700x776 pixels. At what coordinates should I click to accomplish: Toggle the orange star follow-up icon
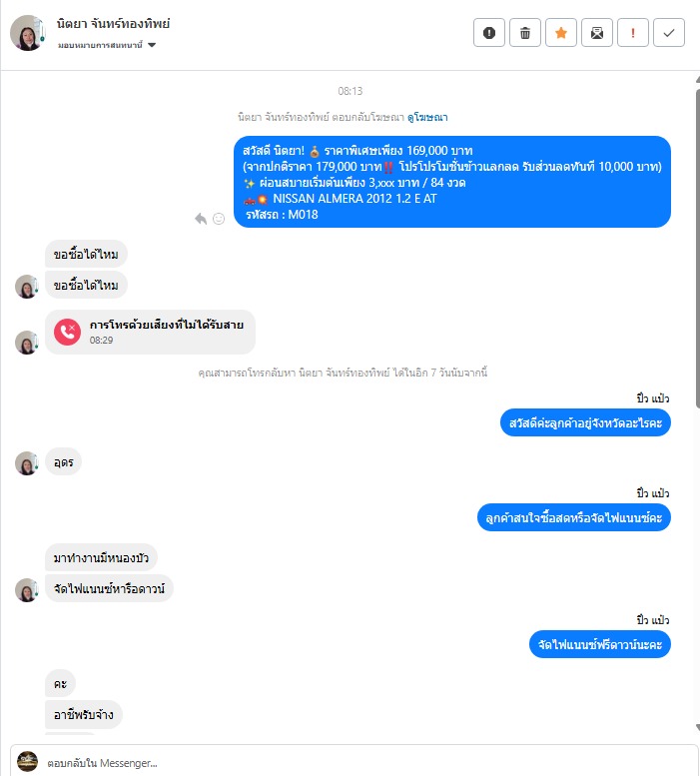coord(561,33)
